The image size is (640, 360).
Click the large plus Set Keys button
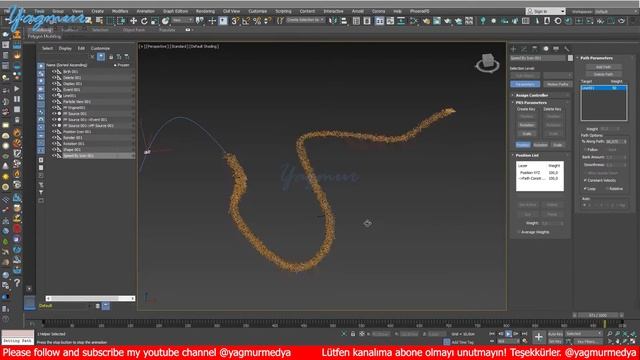(x=538, y=337)
